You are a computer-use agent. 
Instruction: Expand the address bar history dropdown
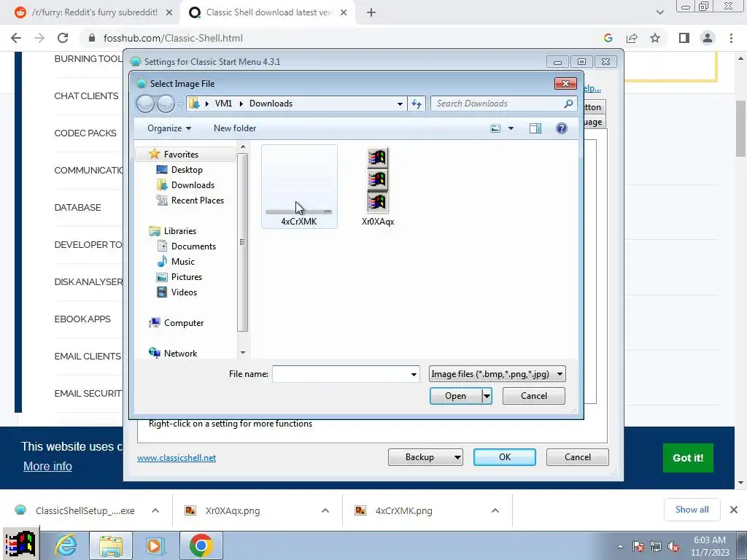coord(400,104)
